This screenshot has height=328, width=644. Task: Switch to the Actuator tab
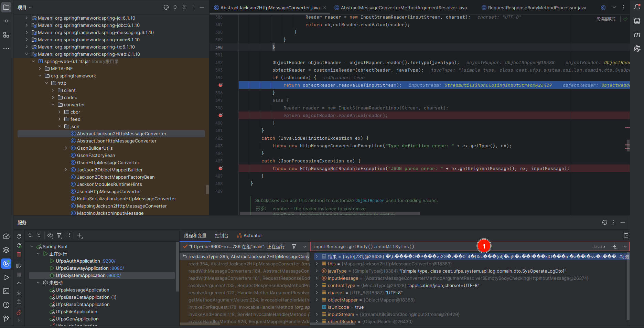point(249,235)
